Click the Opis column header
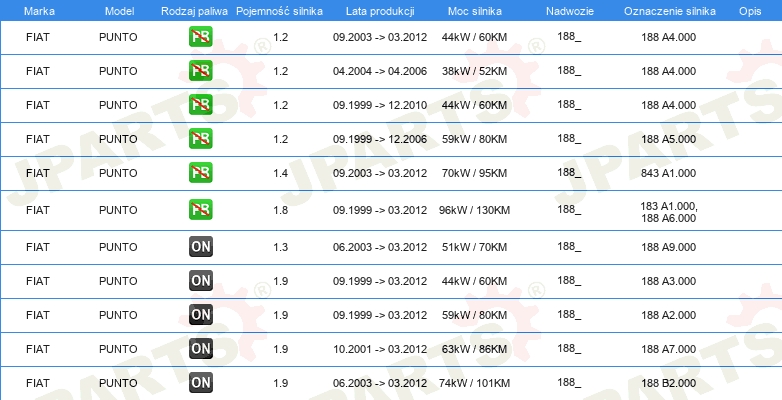The image size is (782, 400). click(x=750, y=11)
